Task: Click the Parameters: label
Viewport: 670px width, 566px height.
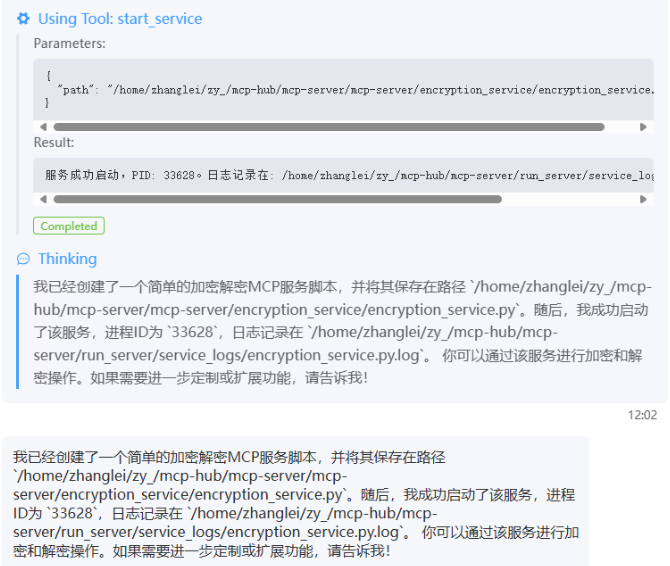Action: coord(70,44)
